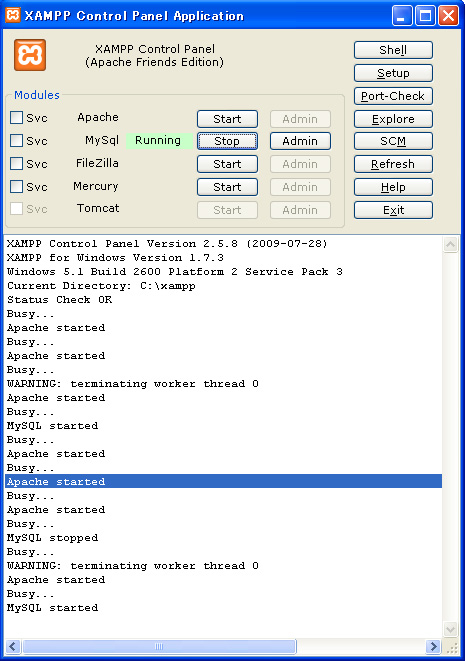Click the Explore button
The image size is (465, 661).
pyautogui.click(x=393, y=119)
